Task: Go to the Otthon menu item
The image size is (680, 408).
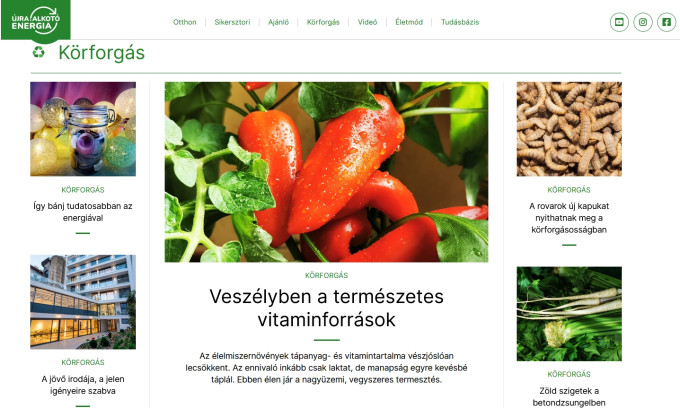Action: pyautogui.click(x=185, y=22)
